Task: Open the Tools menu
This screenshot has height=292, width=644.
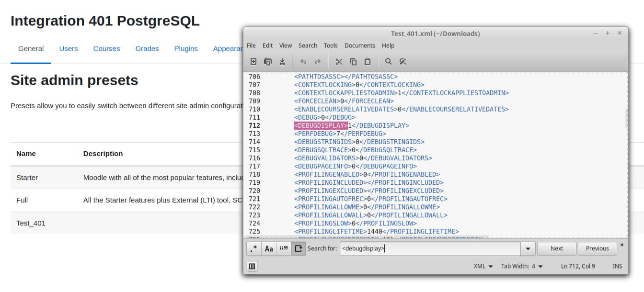Action: tap(331, 45)
